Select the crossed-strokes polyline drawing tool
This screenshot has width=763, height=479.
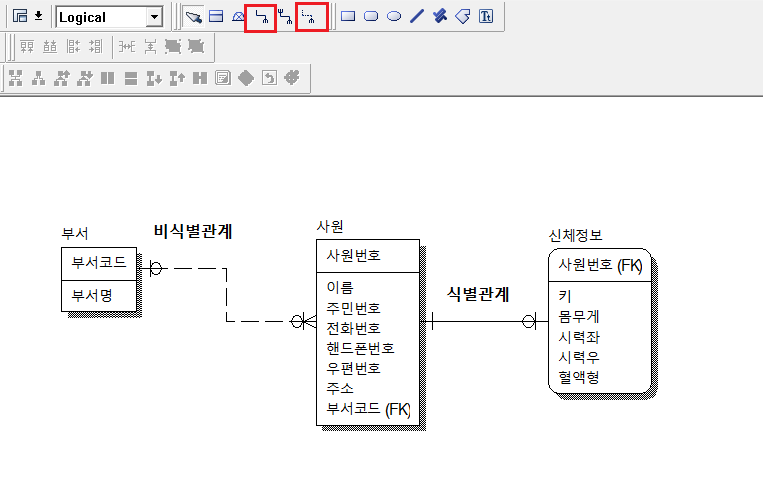click(440, 17)
